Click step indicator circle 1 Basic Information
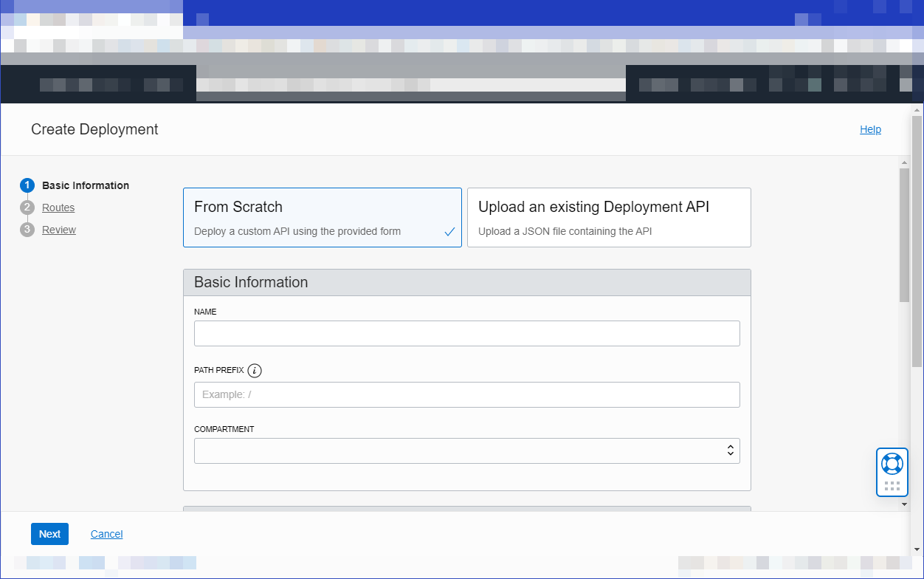Image resolution: width=924 pixels, height=579 pixels. click(x=27, y=185)
